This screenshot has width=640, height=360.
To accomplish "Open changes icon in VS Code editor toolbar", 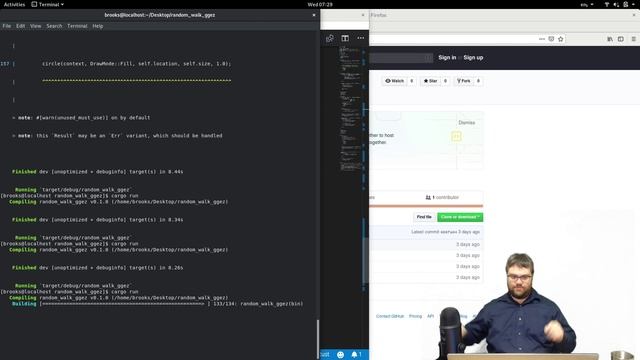I will 330,38.
